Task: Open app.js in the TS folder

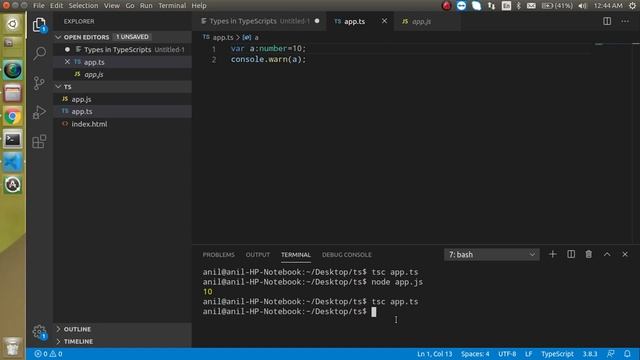Action: pos(122,99)
